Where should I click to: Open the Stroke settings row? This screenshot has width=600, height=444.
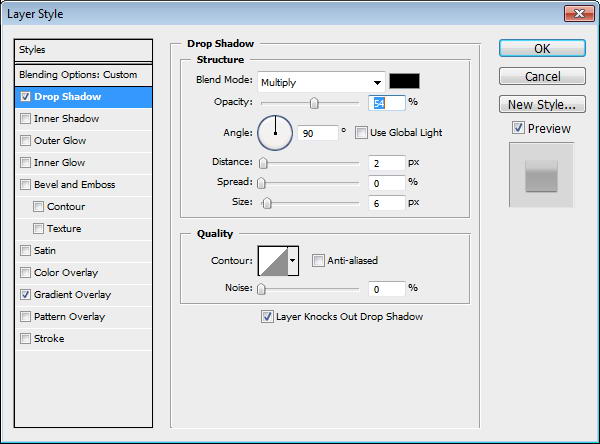(x=83, y=339)
